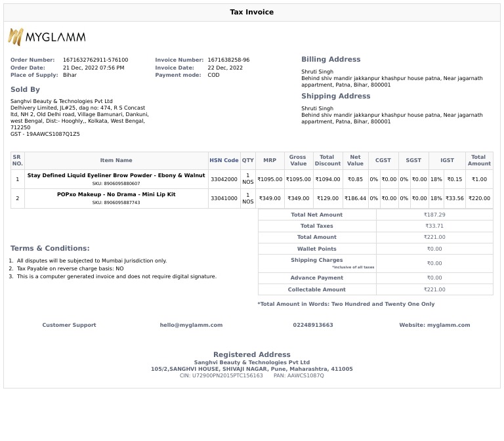504x441 pixels.
Task: Select the Total Amount in Words line
Action: (346, 304)
